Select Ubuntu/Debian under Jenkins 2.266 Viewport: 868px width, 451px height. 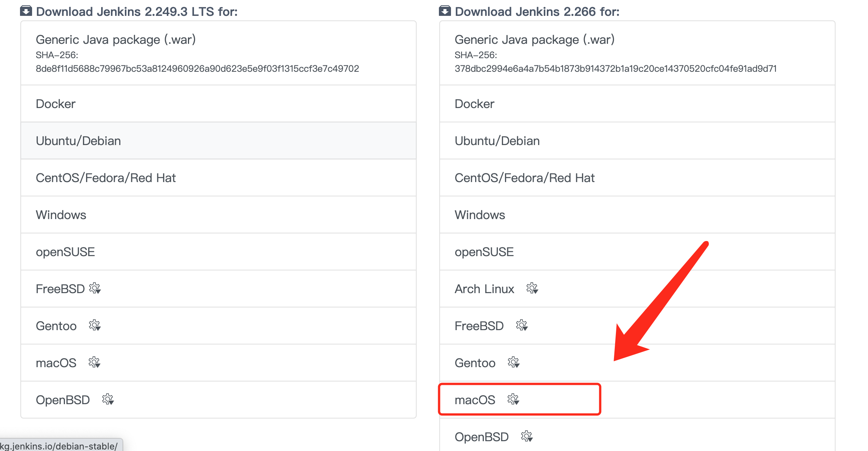point(637,141)
